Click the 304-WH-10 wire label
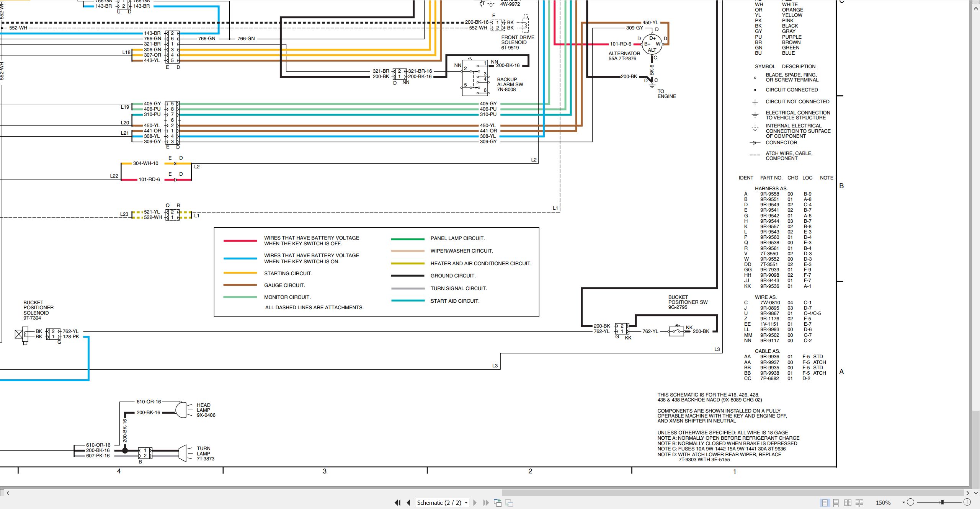The height and width of the screenshot is (509, 980). click(145, 163)
